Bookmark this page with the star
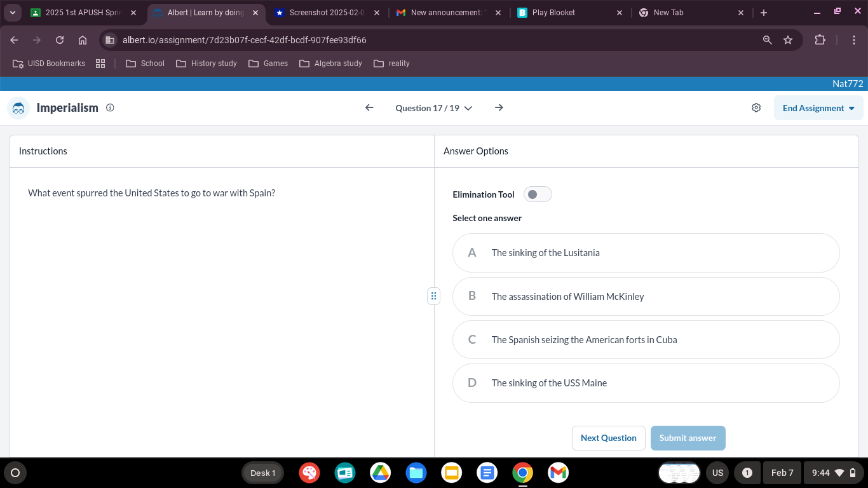The height and width of the screenshot is (488, 868). click(788, 40)
